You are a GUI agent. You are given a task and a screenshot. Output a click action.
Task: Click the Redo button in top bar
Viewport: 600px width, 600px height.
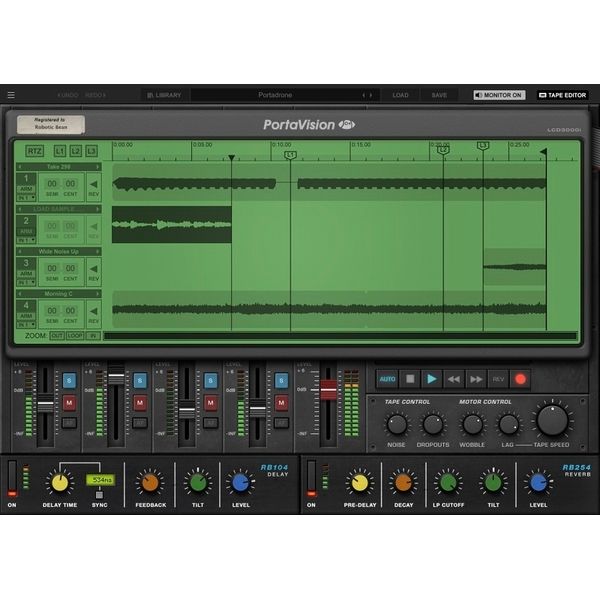[95, 95]
